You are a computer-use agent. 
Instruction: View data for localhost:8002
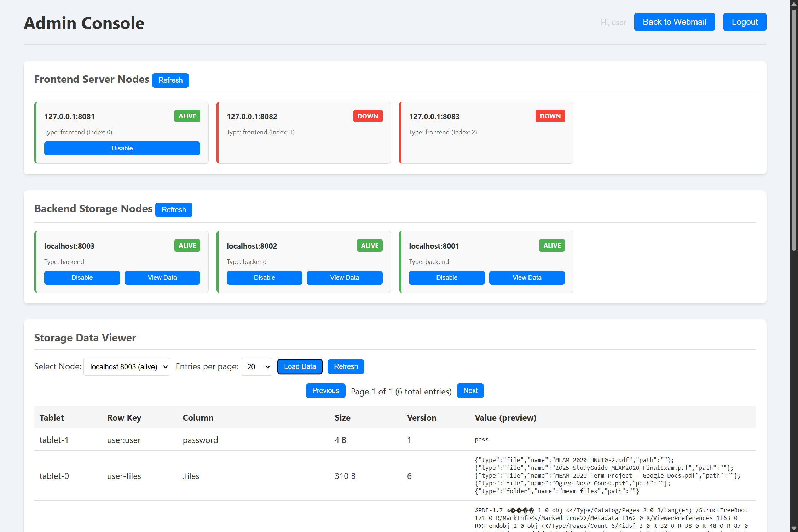[x=344, y=278]
